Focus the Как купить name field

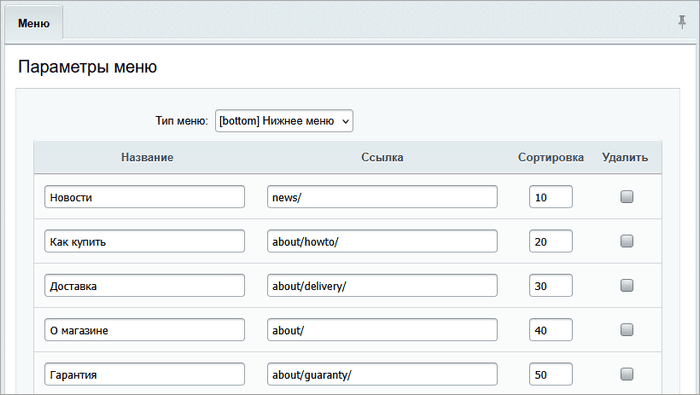tap(145, 241)
